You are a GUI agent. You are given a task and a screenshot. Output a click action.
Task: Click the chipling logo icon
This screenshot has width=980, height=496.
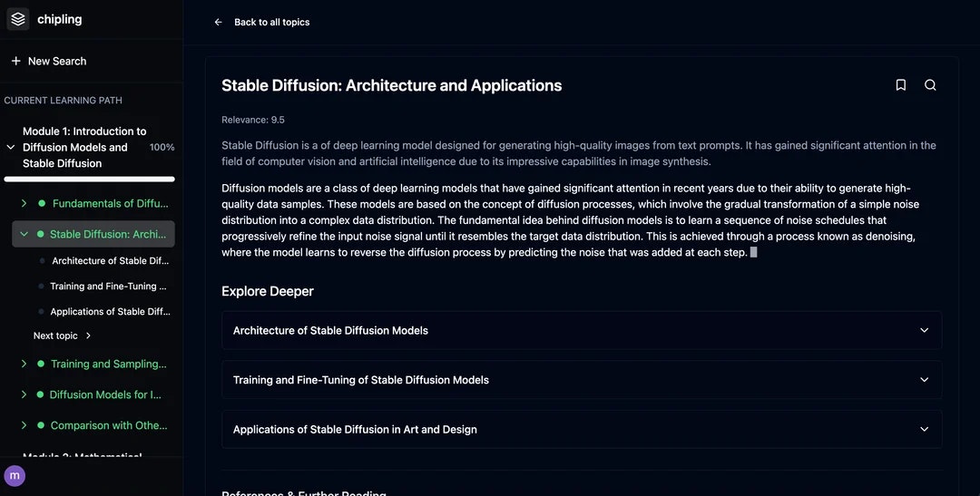18,19
